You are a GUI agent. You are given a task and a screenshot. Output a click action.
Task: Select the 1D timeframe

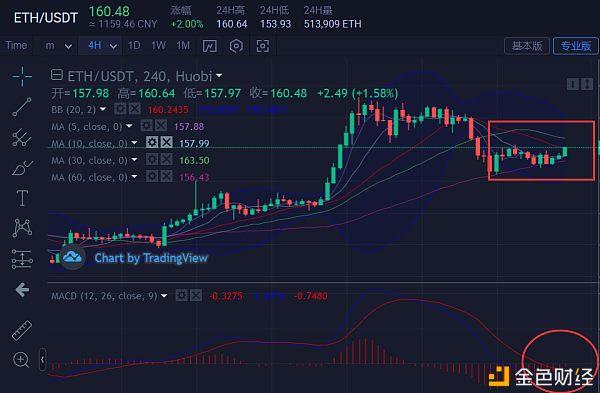click(x=134, y=46)
